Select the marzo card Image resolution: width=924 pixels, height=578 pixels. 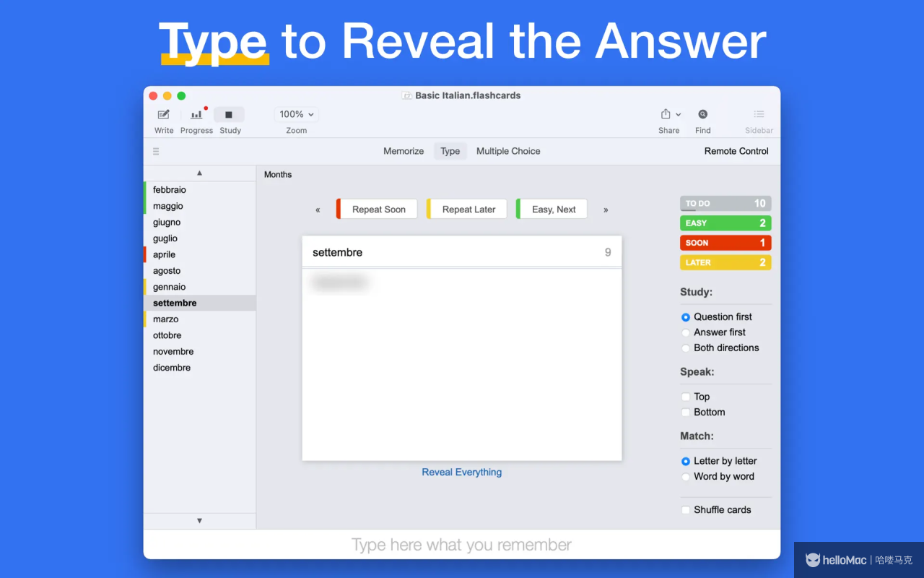(x=200, y=319)
